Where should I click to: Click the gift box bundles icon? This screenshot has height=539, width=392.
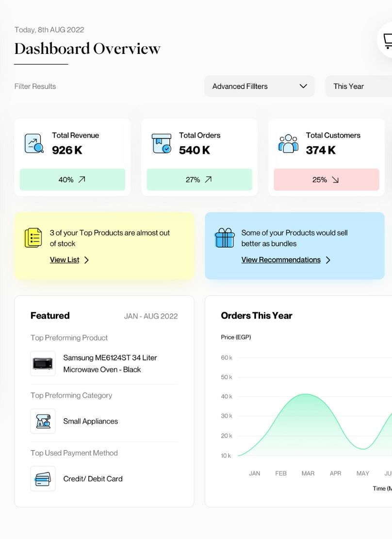pos(225,238)
